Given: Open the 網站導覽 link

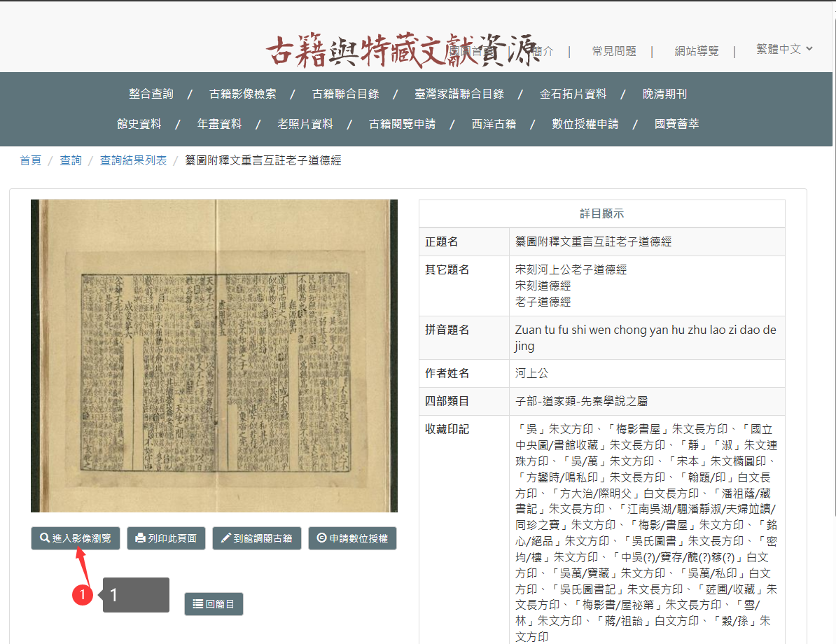Looking at the screenshot, I should click(696, 51).
